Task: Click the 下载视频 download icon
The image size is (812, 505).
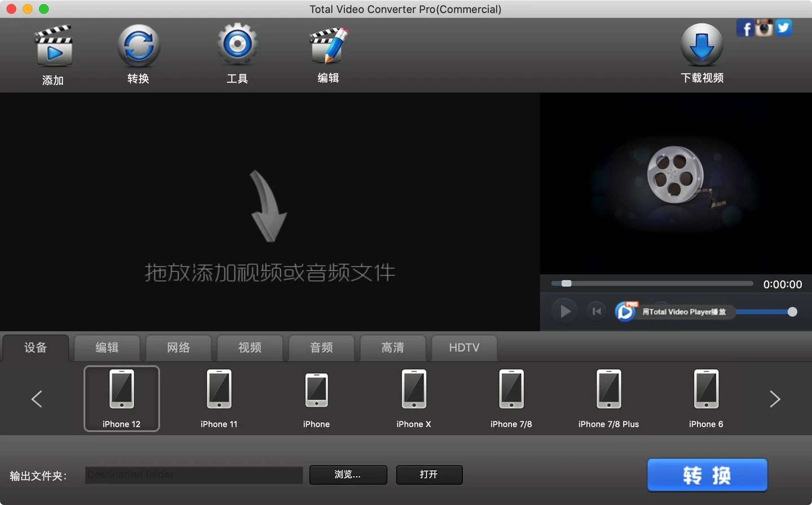Action: pos(701,45)
